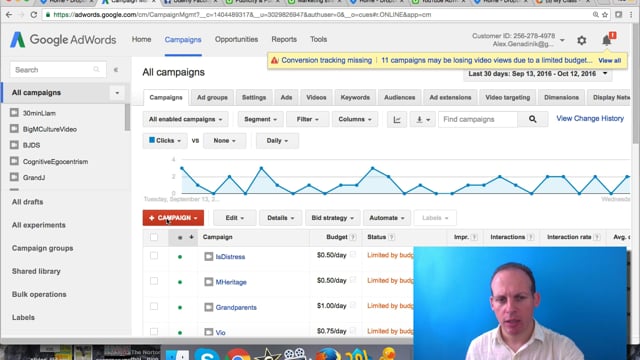Switch to the Videos tab

point(316,98)
